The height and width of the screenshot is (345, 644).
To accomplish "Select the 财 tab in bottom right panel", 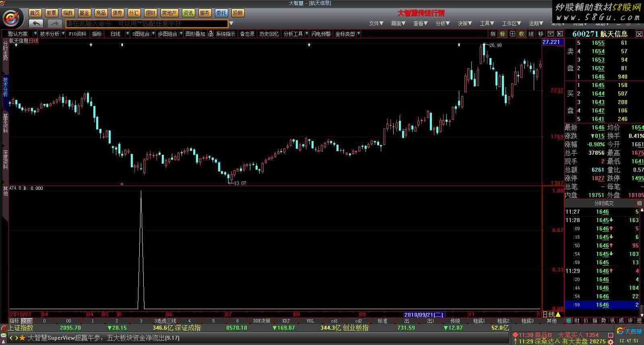I will coord(577,321).
